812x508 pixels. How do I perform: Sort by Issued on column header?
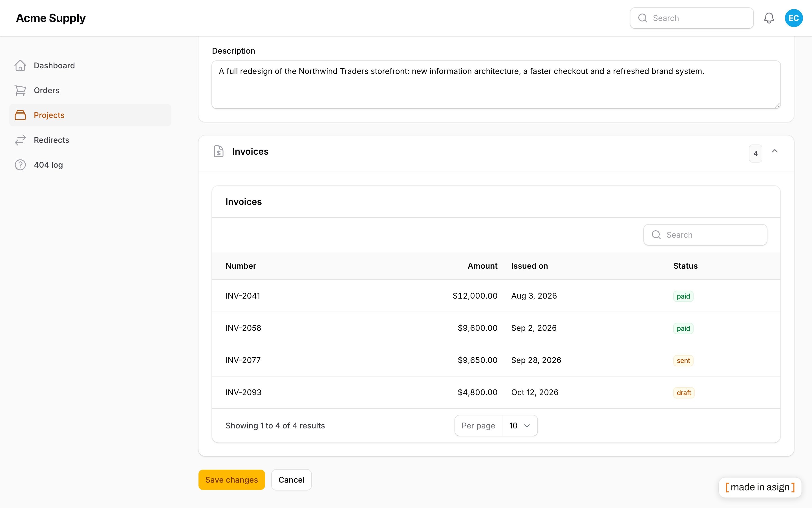tap(529, 266)
